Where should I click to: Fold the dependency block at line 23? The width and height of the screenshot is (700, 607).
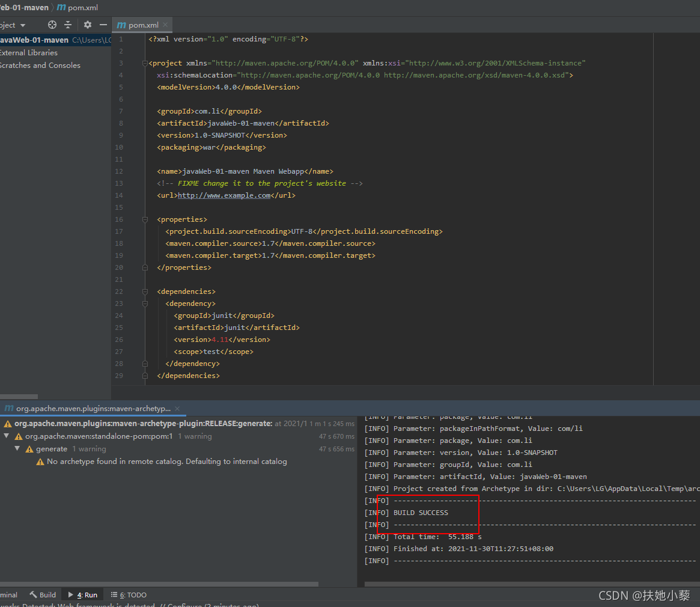(145, 303)
